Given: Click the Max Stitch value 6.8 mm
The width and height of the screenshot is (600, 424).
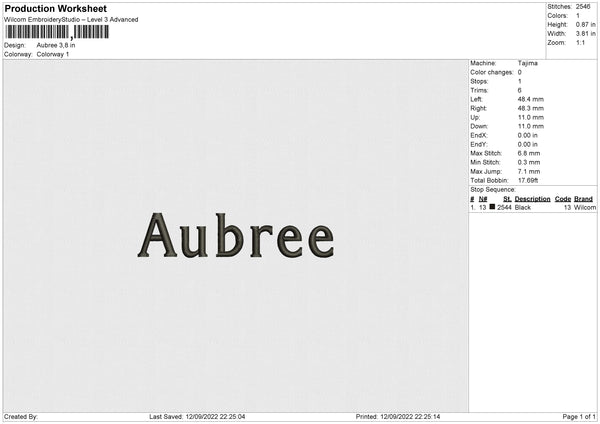Looking at the screenshot, I should (529, 153).
